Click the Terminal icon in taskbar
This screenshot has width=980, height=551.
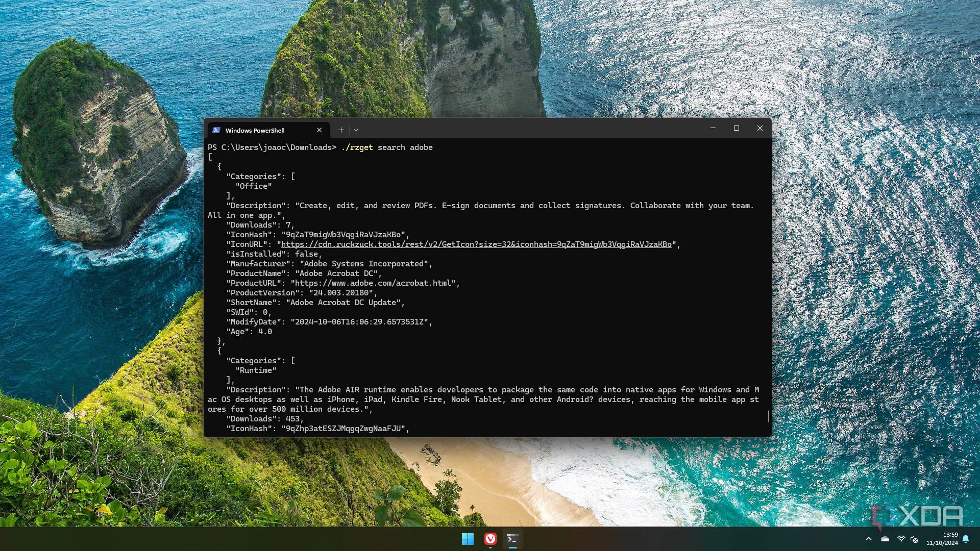(x=513, y=539)
